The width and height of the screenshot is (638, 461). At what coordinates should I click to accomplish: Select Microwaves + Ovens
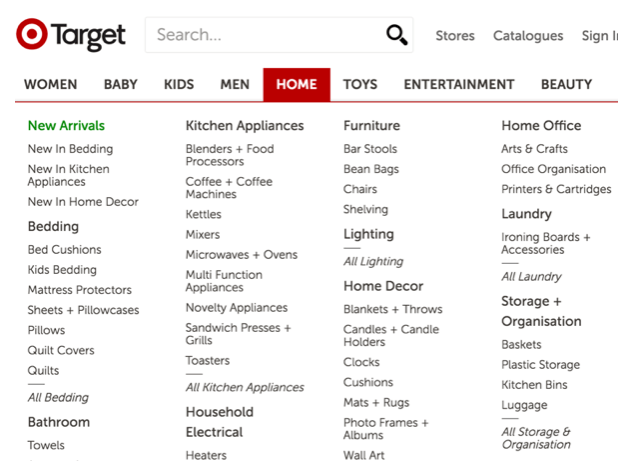pos(242,255)
